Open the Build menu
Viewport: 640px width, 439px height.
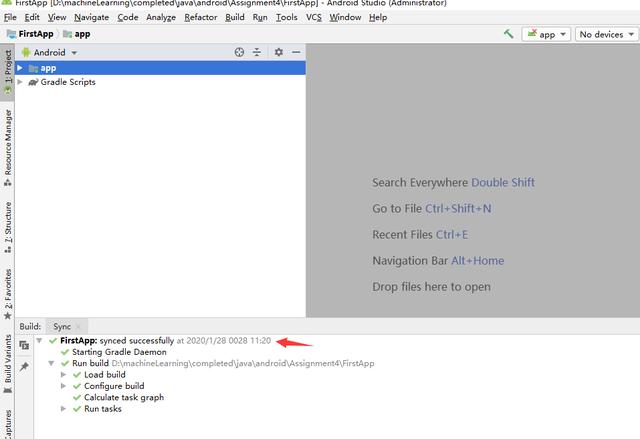(x=235, y=18)
